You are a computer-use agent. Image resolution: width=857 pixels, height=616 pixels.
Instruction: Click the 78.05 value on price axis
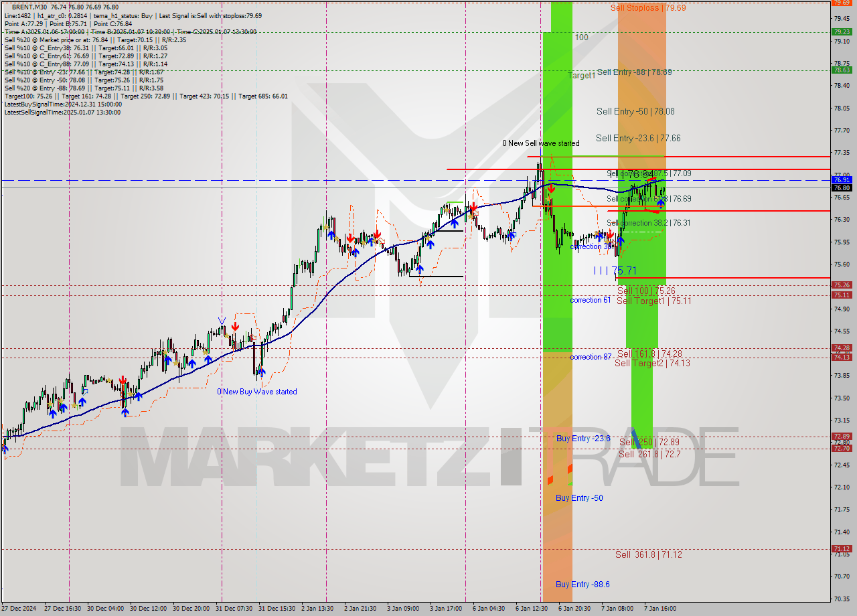point(841,108)
